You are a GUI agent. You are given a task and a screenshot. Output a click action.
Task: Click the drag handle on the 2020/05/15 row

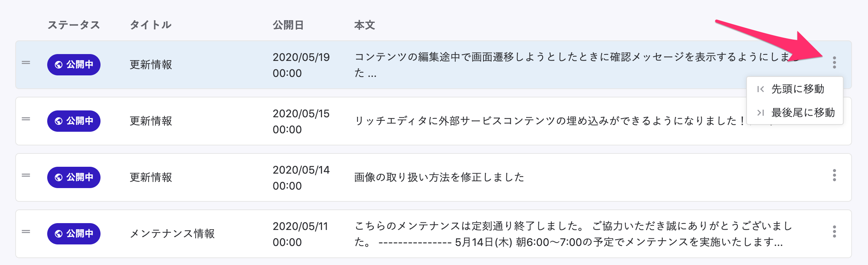(26, 119)
